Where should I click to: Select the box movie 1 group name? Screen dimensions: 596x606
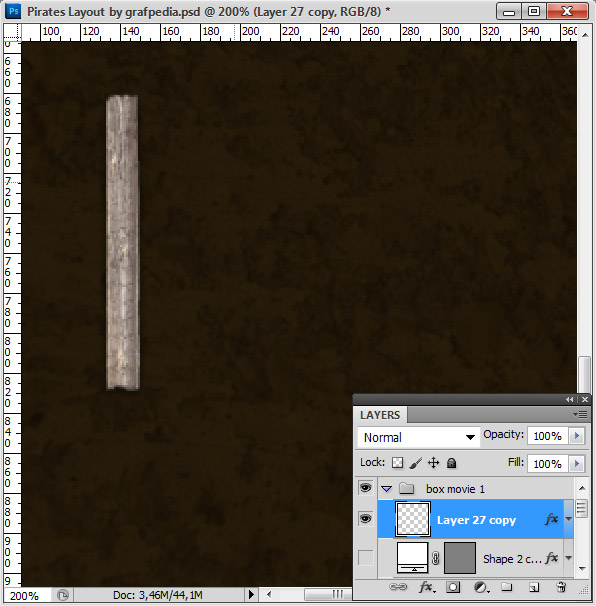[x=455, y=489]
